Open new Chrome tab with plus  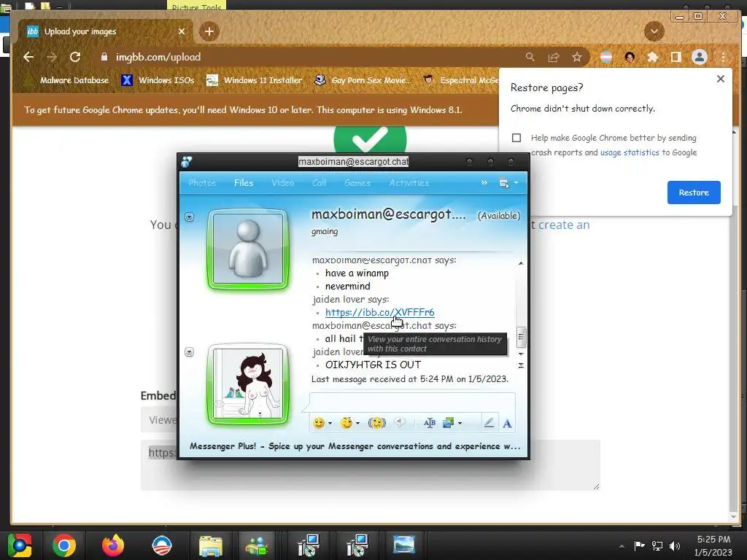[209, 31]
